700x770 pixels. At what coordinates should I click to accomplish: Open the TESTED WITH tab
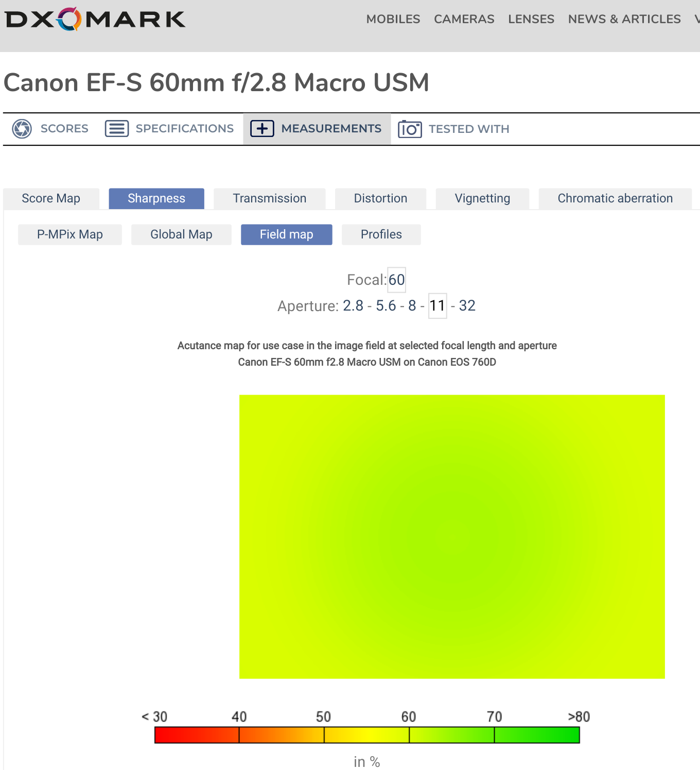pyautogui.click(x=453, y=129)
